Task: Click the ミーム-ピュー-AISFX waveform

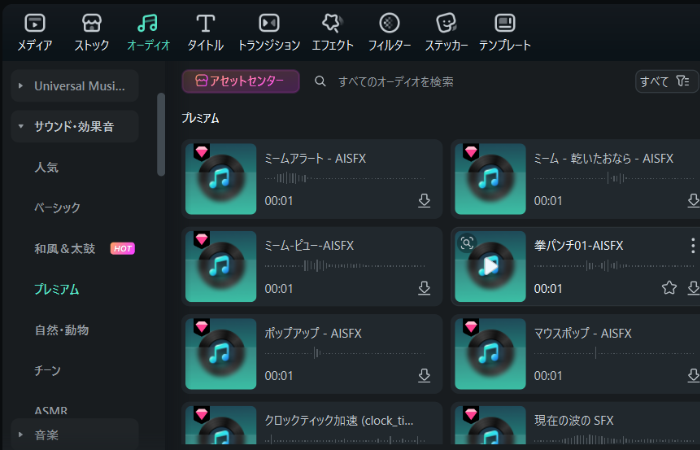Action: pyautogui.click(x=345, y=266)
